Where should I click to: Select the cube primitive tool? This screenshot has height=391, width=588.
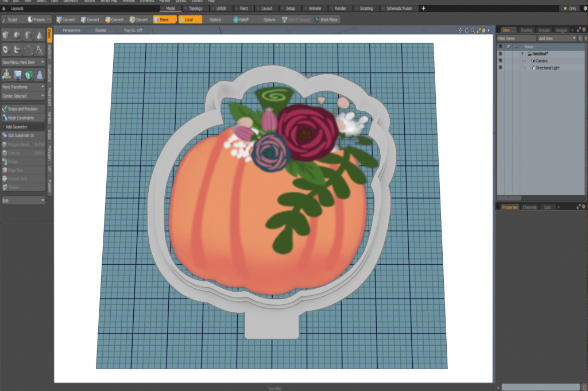click(x=6, y=36)
